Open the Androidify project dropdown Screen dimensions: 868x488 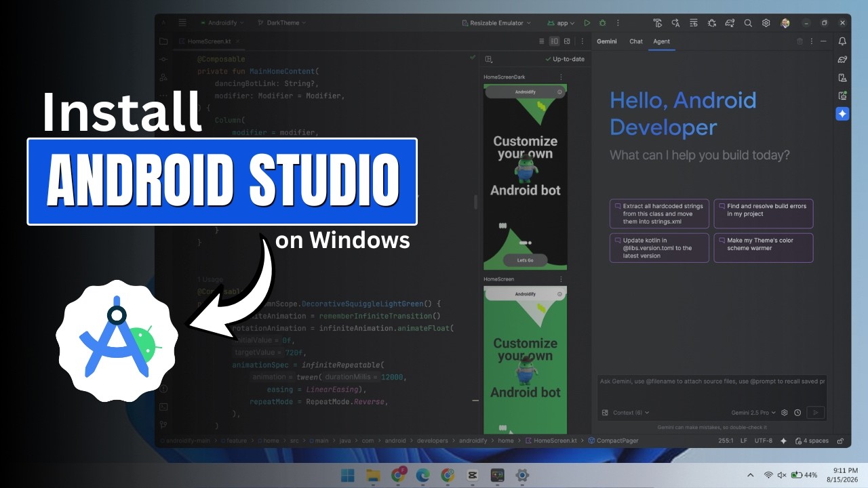(223, 23)
